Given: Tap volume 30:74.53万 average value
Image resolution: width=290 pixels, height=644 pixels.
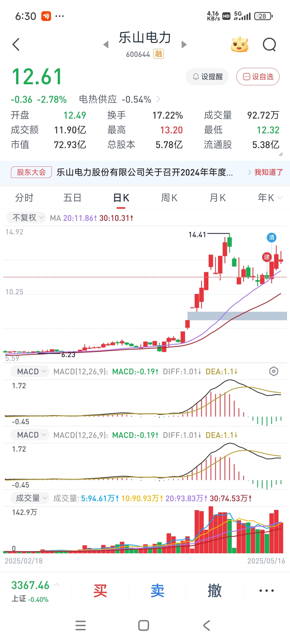Looking at the screenshot, I should click(231, 499).
